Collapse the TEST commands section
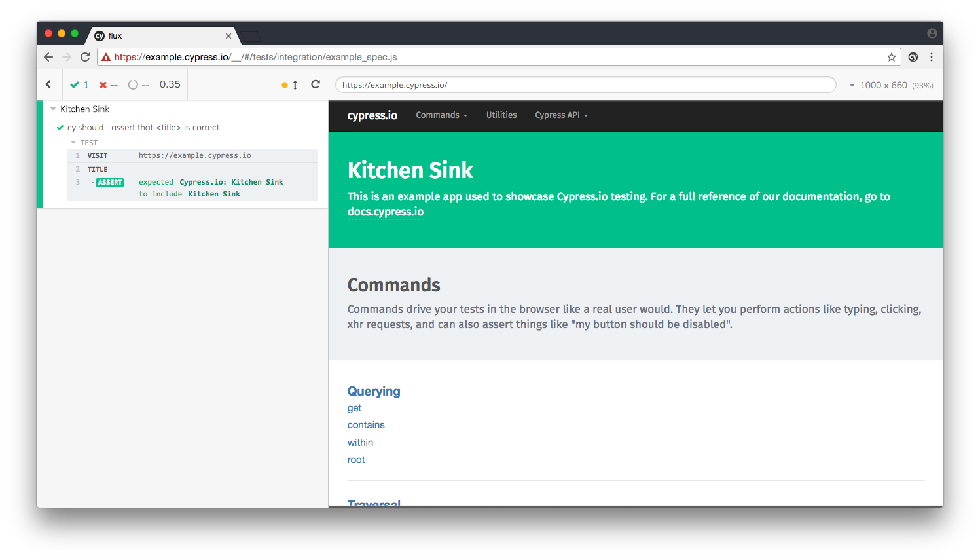The image size is (980, 560). coord(73,143)
